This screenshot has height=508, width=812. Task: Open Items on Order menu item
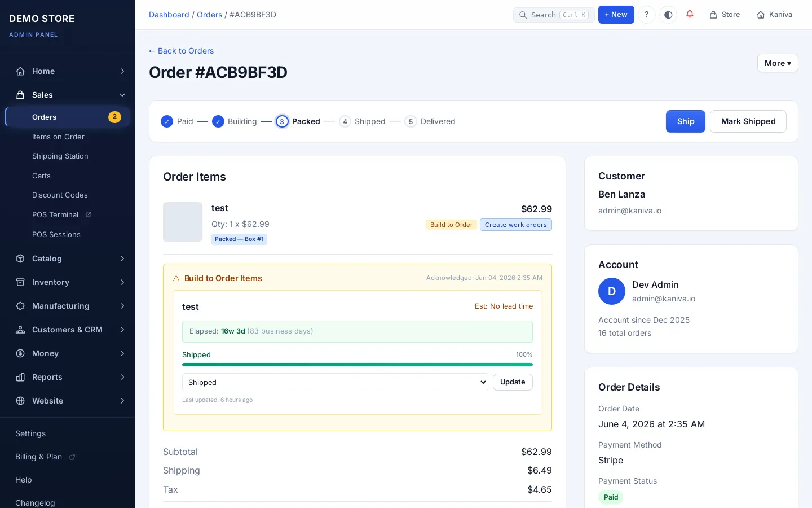click(x=58, y=137)
